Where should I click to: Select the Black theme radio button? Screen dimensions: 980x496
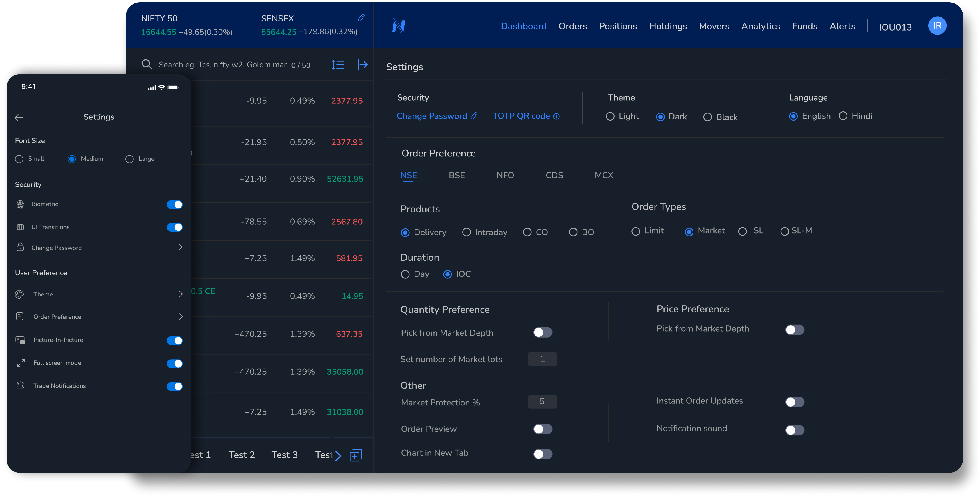tap(707, 117)
